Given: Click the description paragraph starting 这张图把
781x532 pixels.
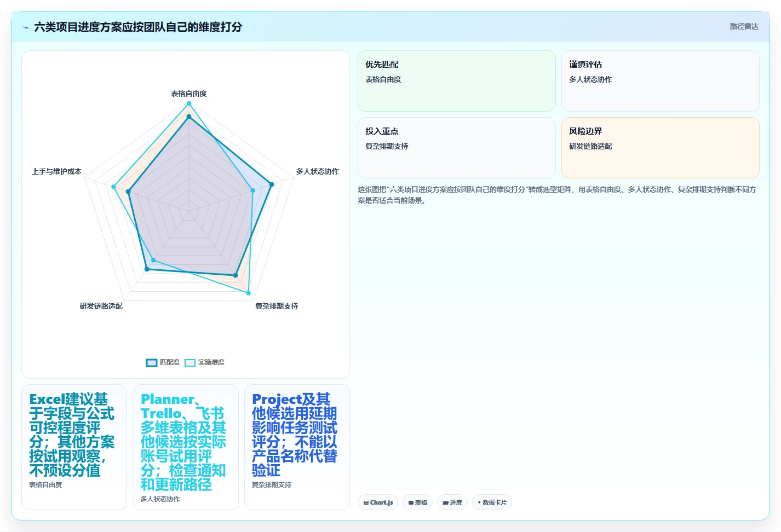Looking at the screenshot, I should click(x=558, y=195).
